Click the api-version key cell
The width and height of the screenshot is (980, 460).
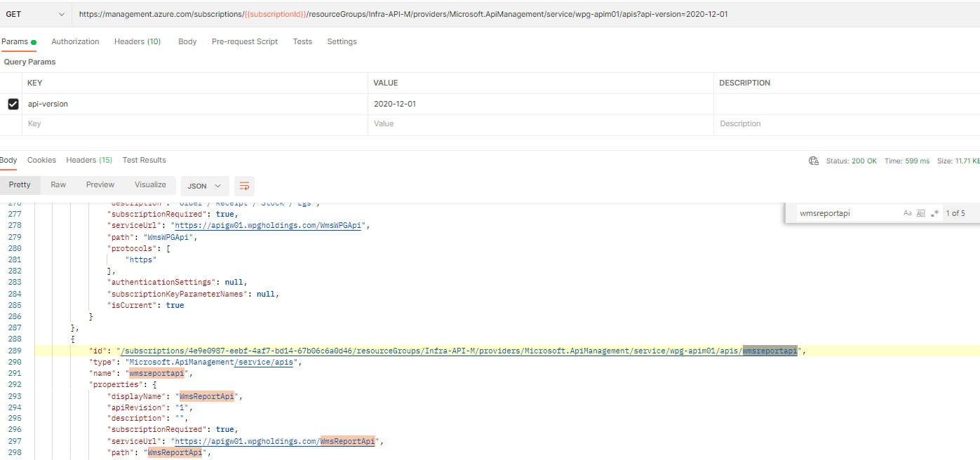point(194,104)
